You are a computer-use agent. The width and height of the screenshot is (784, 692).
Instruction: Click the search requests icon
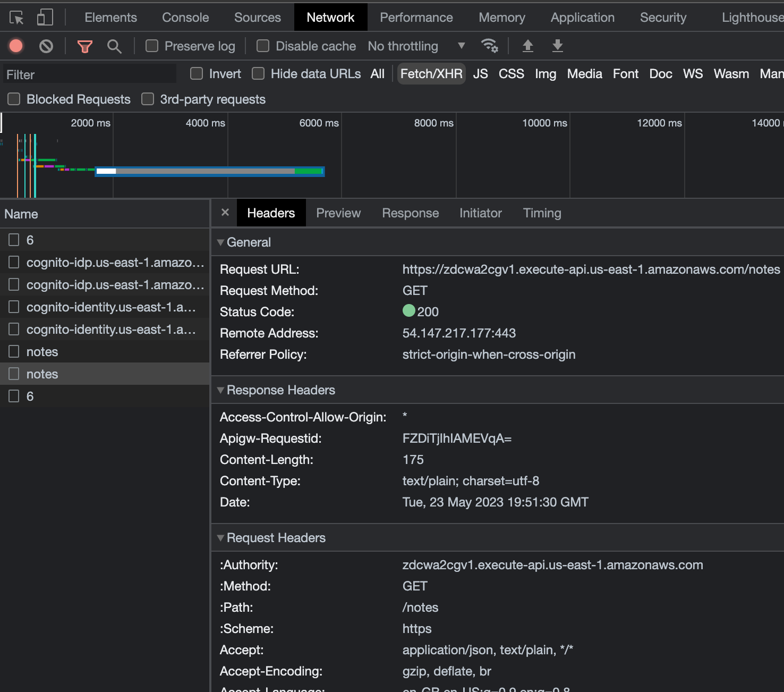coord(114,46)
